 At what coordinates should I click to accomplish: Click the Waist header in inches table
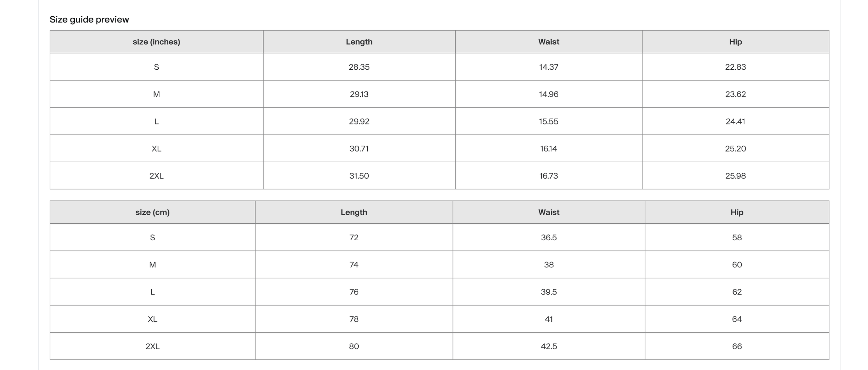click(x=549, y=42)
